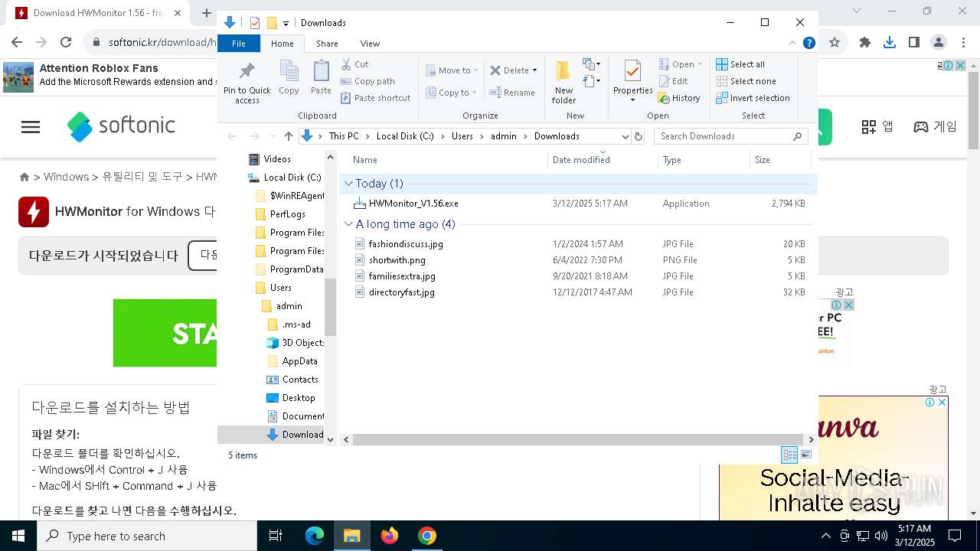
Task: Click the Users breadcrumb in the address bar
Action: tap(462, 136)
